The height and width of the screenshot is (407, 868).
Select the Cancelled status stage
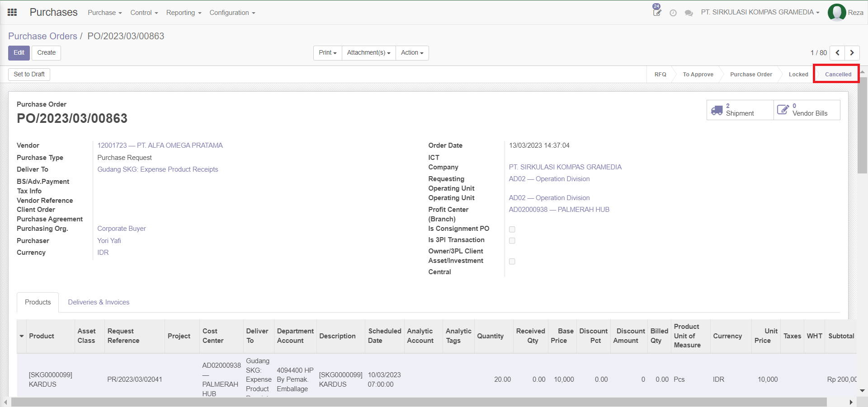838,75
